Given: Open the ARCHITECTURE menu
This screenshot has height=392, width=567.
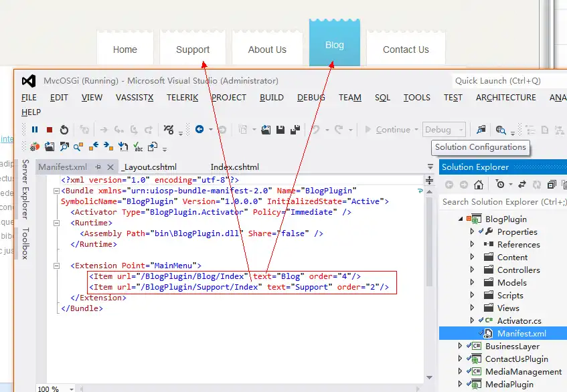Looking at the screenshot, I should pyautogui.click(x=506, y=98).
